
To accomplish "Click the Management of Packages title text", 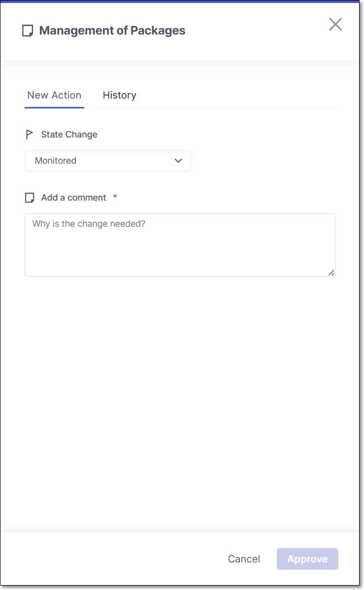I will [112, 31].
